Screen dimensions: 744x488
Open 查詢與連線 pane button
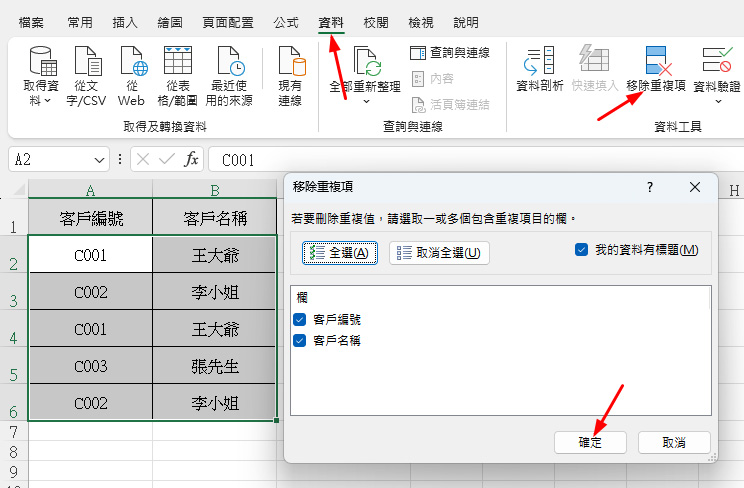449,53
